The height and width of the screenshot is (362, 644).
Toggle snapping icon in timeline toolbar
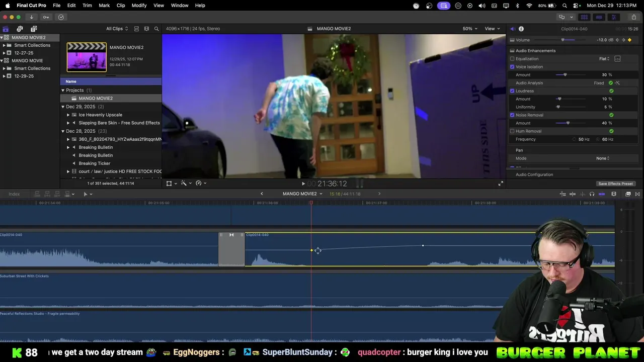[x=602, y=194]
